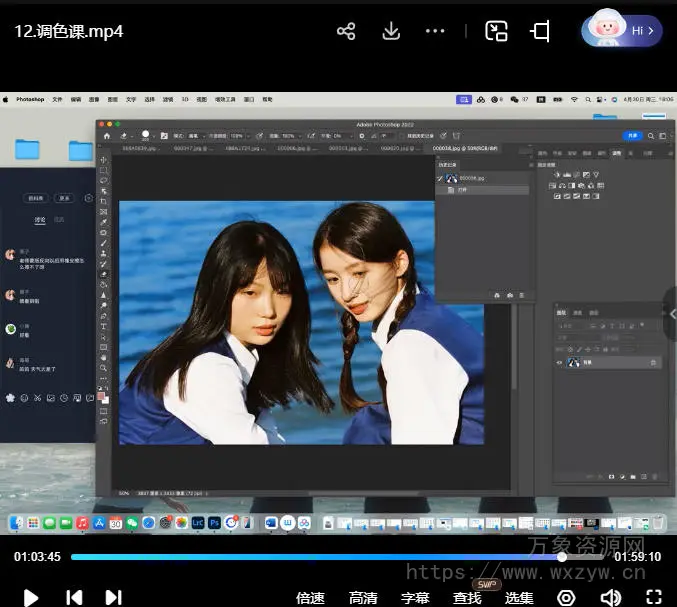Viewport: 677px width, 607px height.
Task: Click the Photoshop menu in the macOS menu bar
Action: point(29,100)
